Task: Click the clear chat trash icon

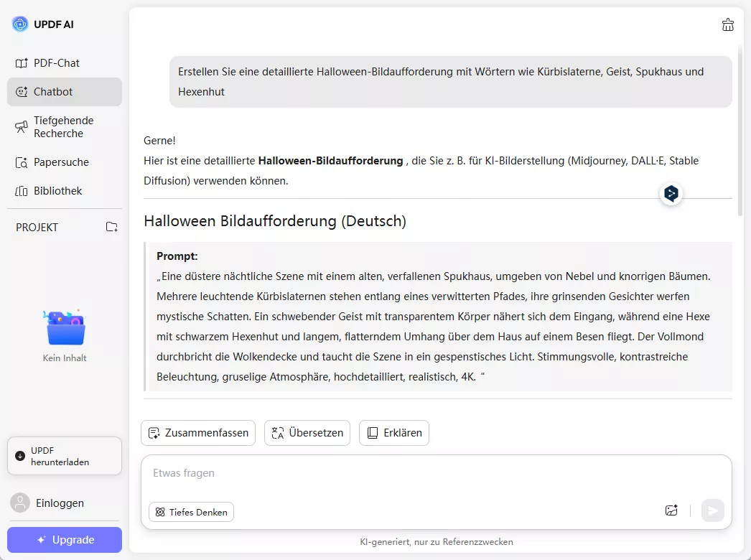Action: [727, 24]
